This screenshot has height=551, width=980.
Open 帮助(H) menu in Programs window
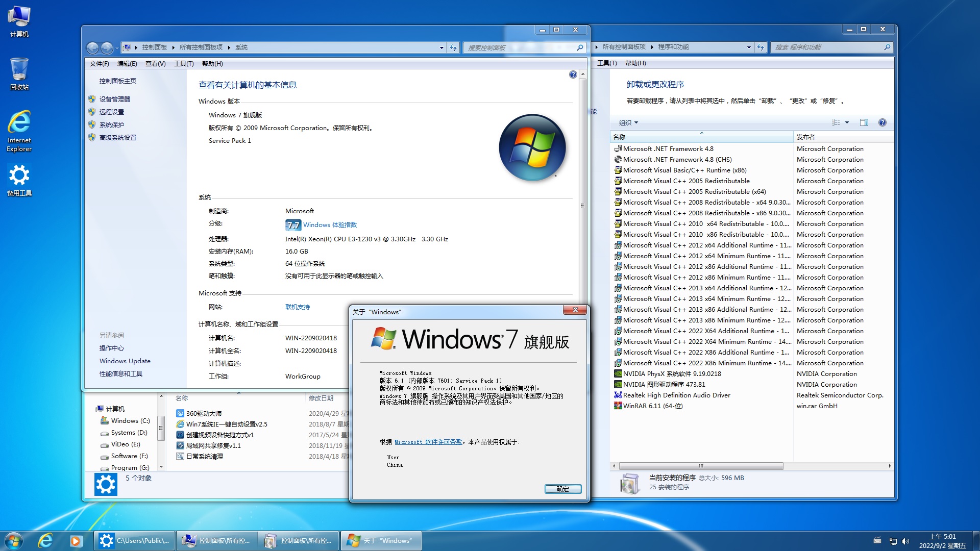pos(635,63)
